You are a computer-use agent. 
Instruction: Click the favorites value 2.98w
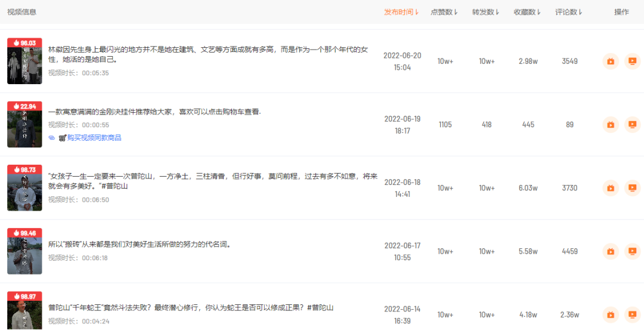coord(528,61)
